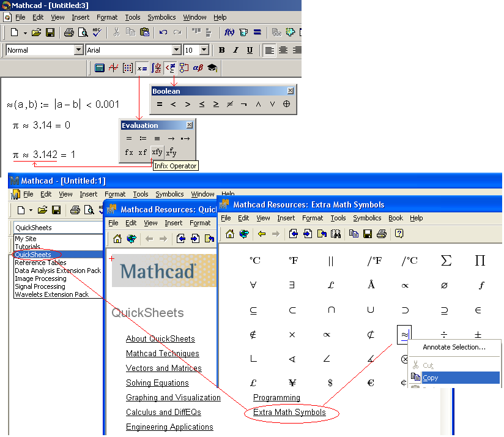Toggle Underline formatting button
The image size is (504, 437).
[x=250, y=50]
